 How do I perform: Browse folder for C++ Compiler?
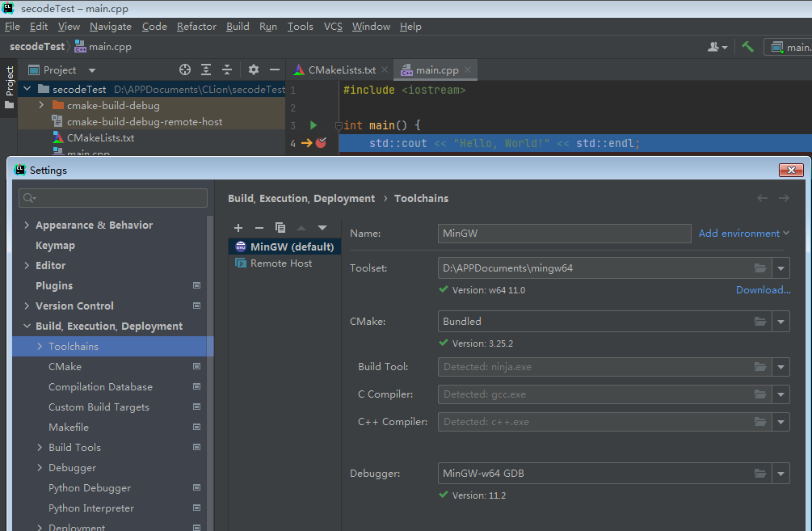coord(759,422)
